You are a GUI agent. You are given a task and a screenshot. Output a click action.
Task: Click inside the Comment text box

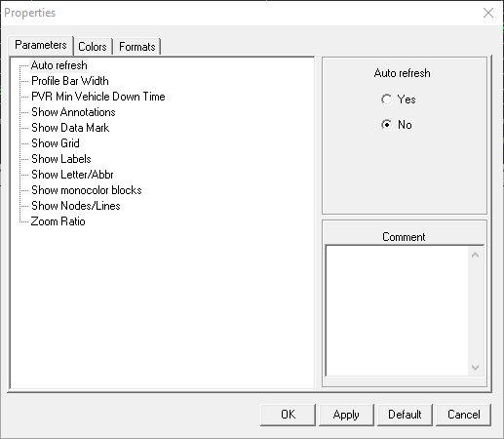click(x=397, y=311)
